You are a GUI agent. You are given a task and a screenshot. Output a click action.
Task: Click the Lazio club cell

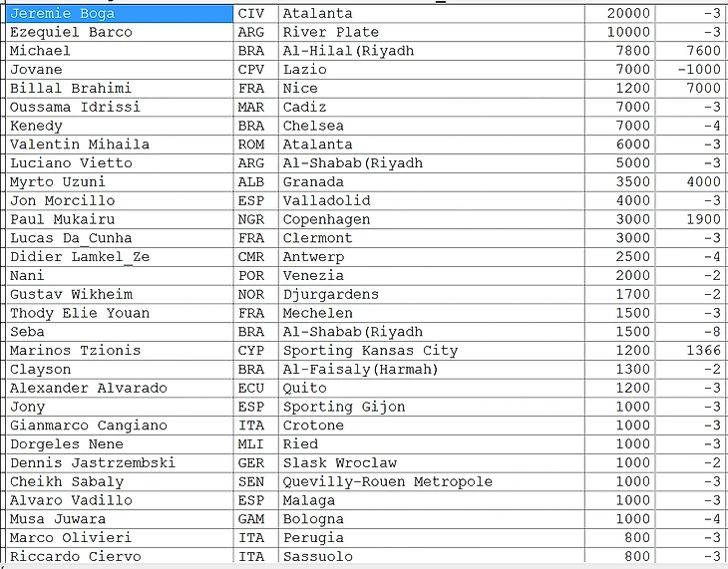(x=432, y=70)
